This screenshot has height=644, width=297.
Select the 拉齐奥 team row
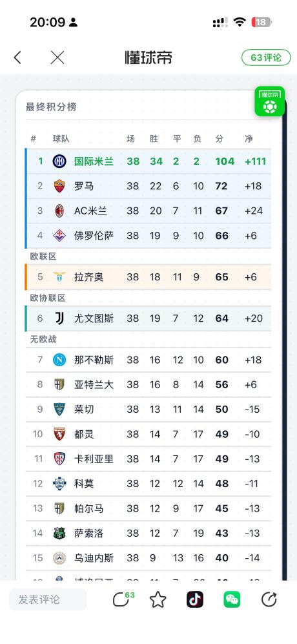click(x=148, y=277)
